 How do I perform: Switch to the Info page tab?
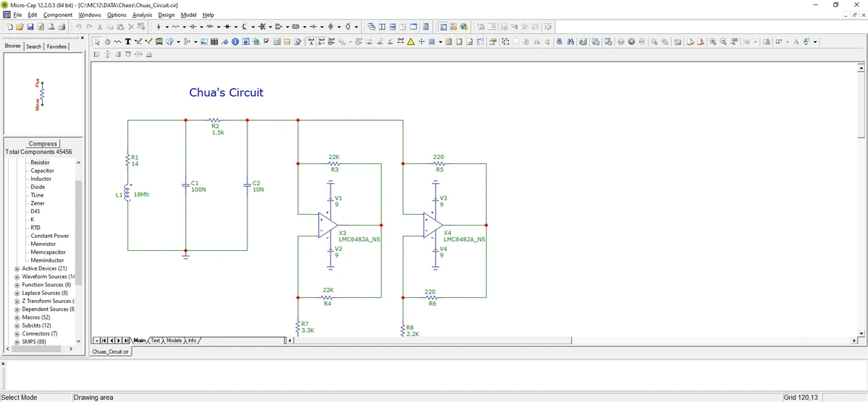192,340
